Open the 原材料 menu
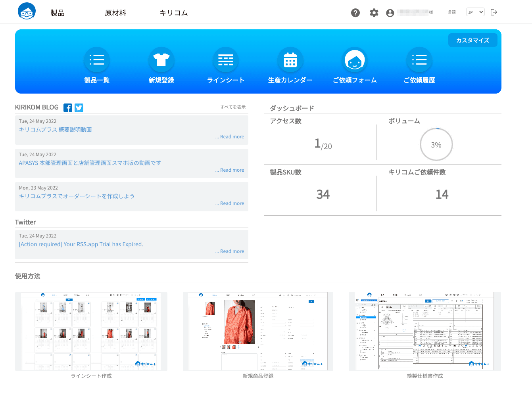Viewport: 532px width, 408px height. tap(115, 13)
